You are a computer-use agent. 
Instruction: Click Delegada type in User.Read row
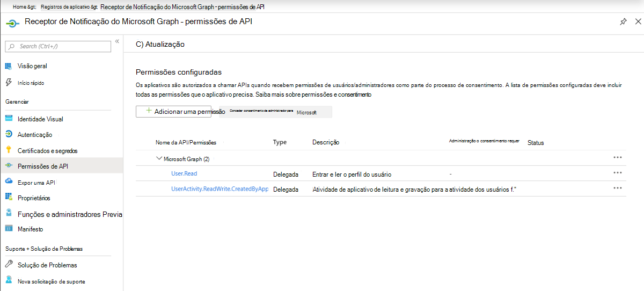pos(286,174)
